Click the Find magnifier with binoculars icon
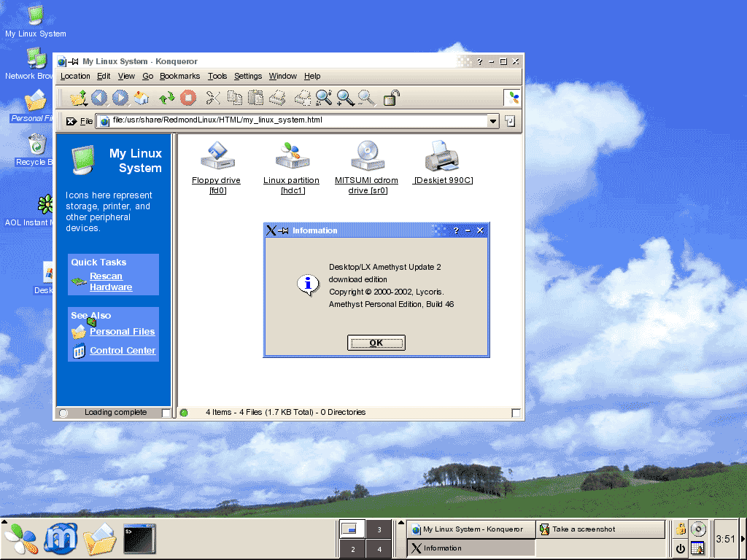 (x=324, y=98)
